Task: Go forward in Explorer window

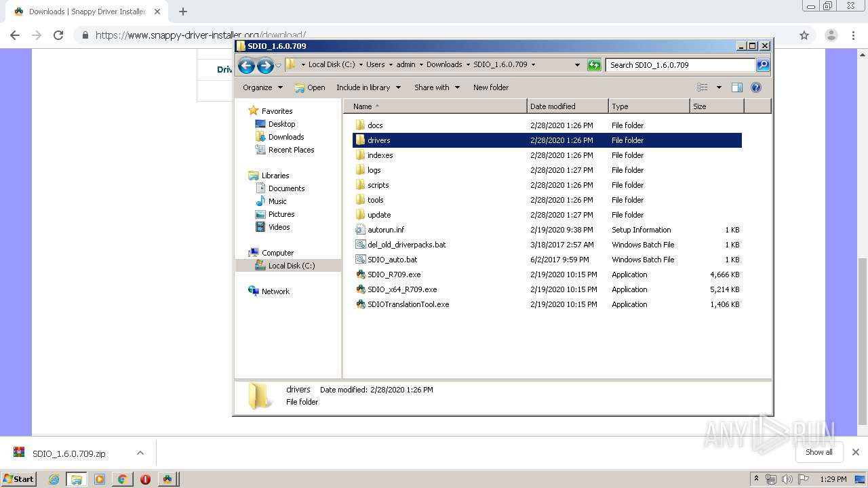Action: coord(265,65)
